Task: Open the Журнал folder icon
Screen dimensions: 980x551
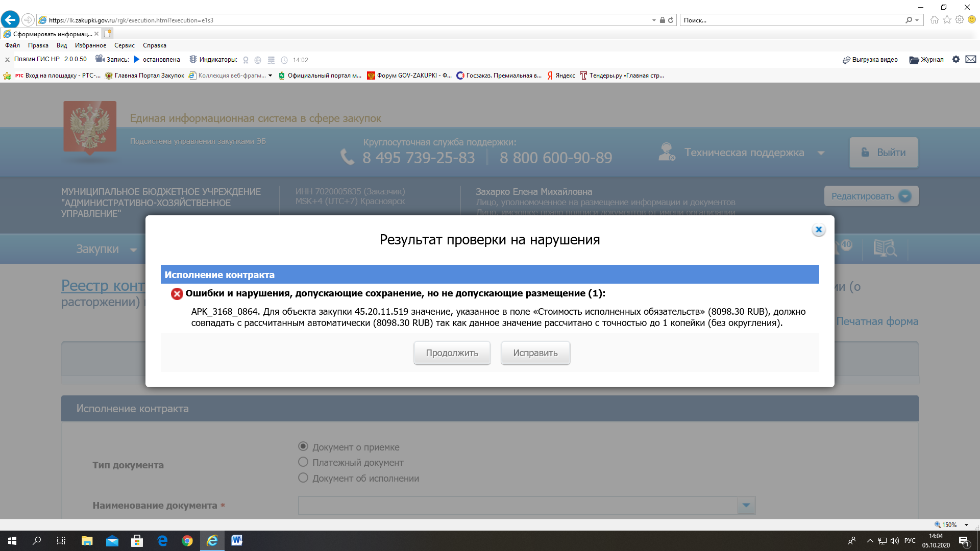Action: (914, 60)
